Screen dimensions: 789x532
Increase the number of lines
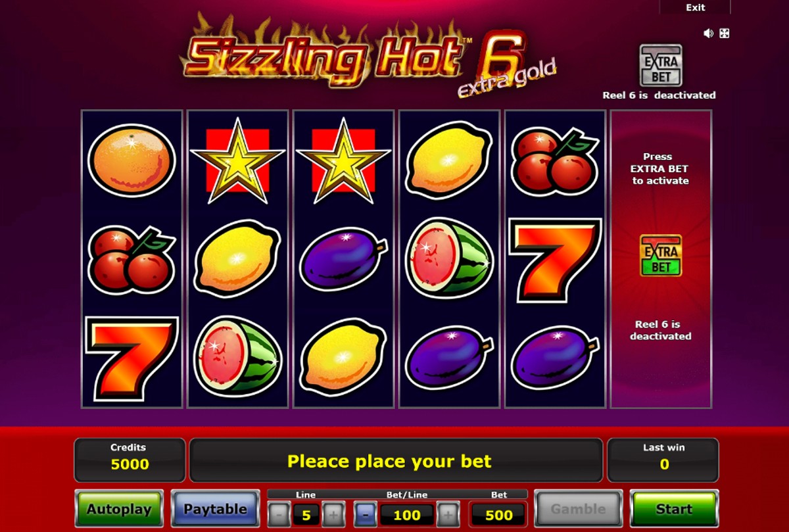[x=334, y=514]
